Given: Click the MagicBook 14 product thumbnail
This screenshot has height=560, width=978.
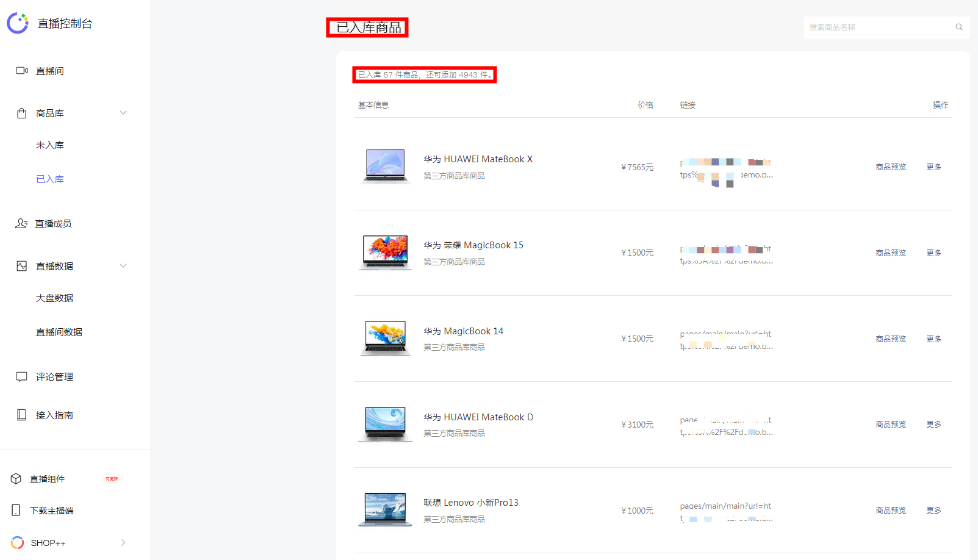Looking at the screenshot, I should [384, 338].
